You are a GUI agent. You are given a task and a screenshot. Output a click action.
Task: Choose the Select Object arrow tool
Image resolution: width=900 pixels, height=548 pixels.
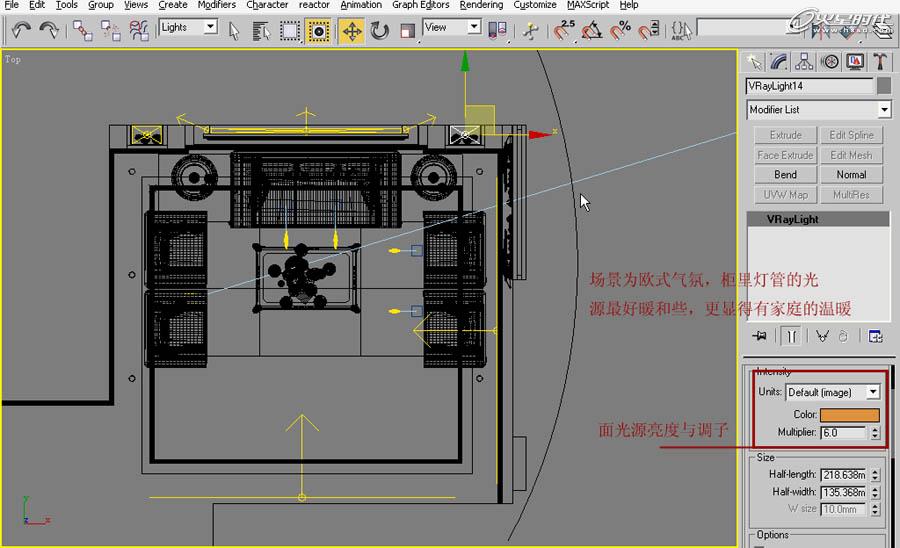click(x=234, y=30)
